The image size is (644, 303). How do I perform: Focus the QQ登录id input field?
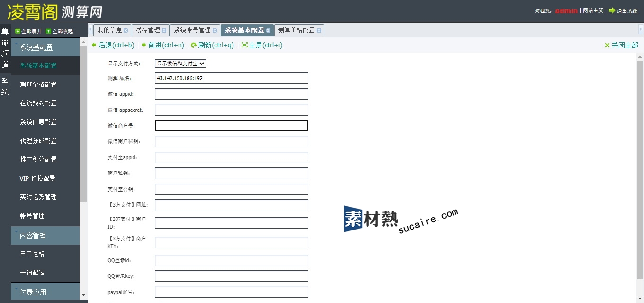pyautogui.click(x=232, y=260)
